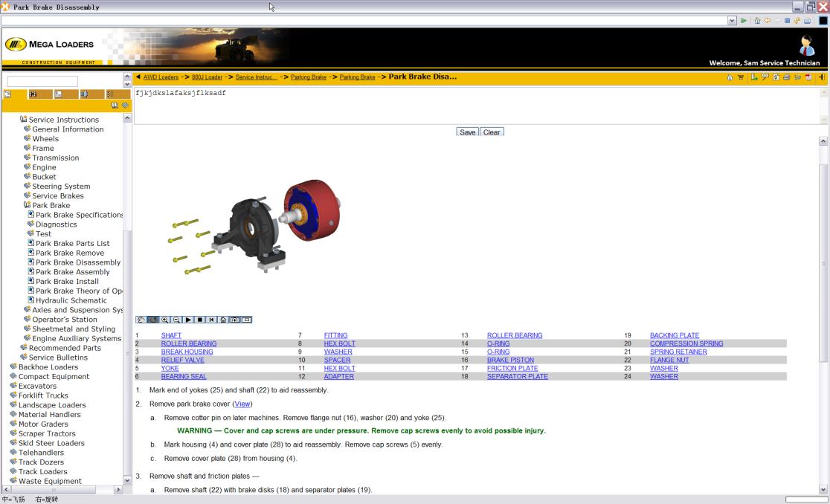Viewport: 830px width, 504px height.
Task: Take snapshot with camera icon in viewer
Action: tap(235, 320)
